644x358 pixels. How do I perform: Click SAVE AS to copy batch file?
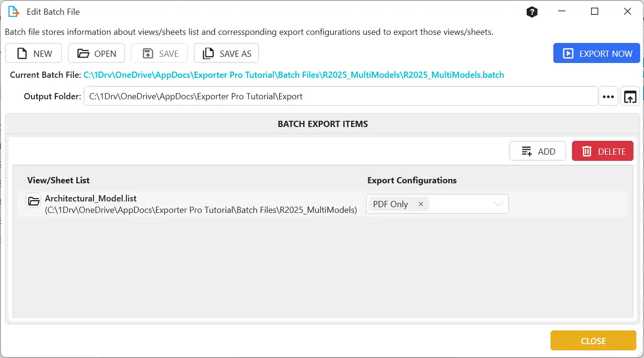point(226,53)
